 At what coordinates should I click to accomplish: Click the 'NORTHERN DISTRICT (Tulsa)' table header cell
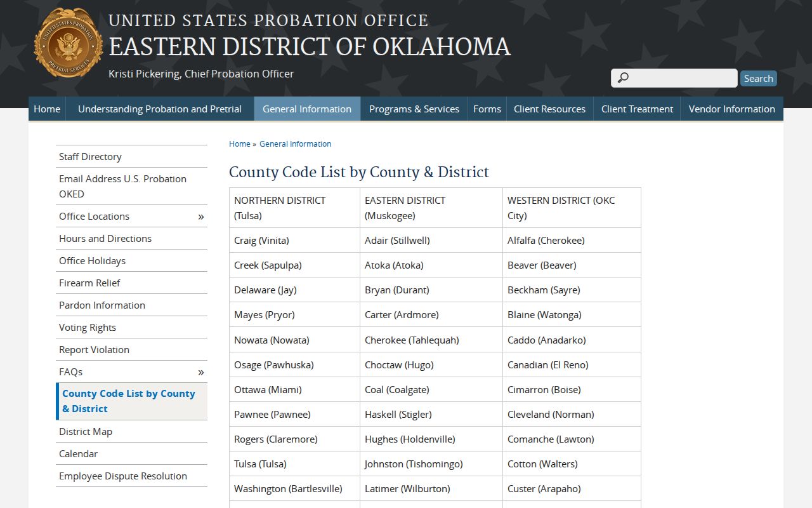pyautogui.click(x=294, y=208)
